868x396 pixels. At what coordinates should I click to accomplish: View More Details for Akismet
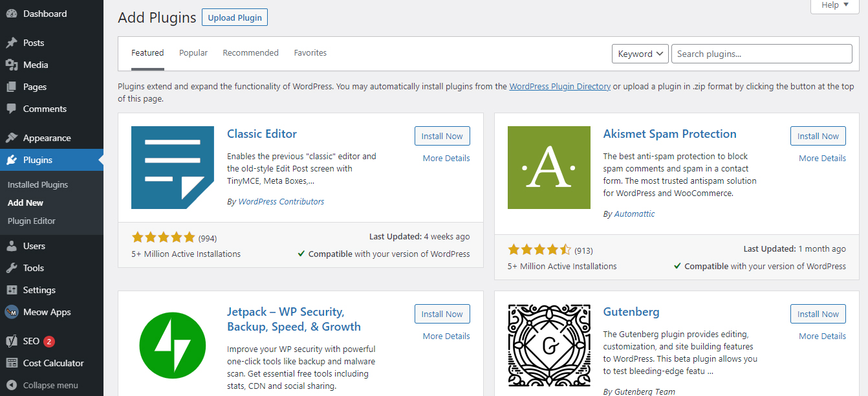[822, 158]
